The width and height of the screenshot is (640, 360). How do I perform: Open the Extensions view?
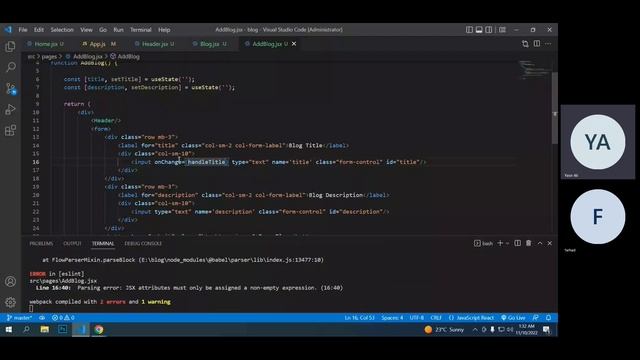[x=11, y=131]
